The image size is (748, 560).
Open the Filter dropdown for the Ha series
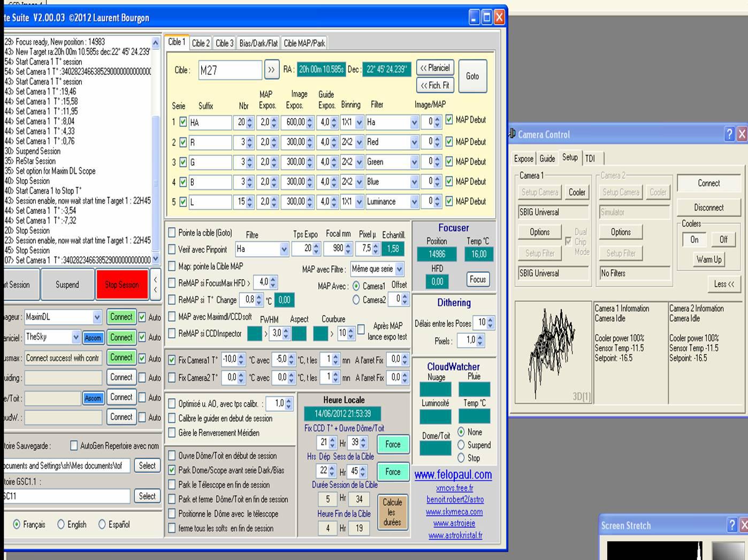pyautogui.click(x=414, y=122)
